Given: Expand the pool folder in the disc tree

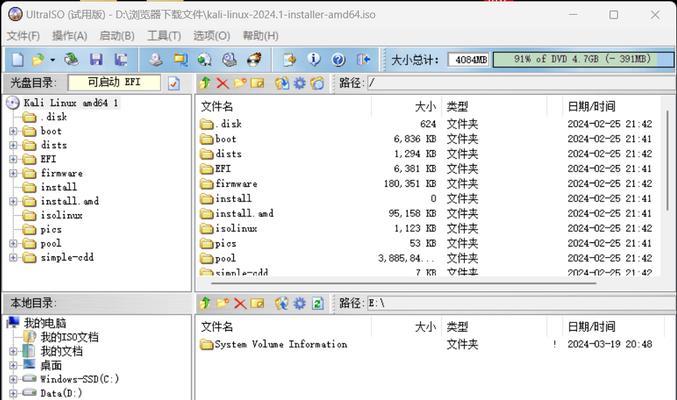Looking at the screenshot, I should (13, 244).
